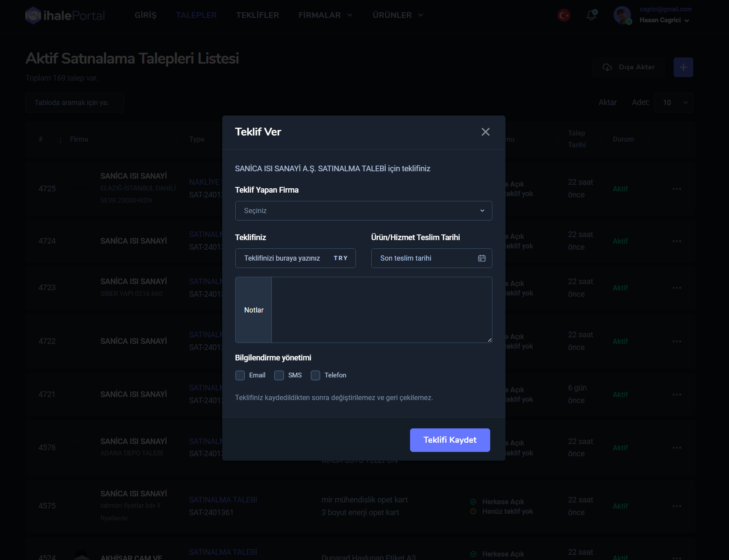Tick the SMS notification checkbox

(279, 376)
